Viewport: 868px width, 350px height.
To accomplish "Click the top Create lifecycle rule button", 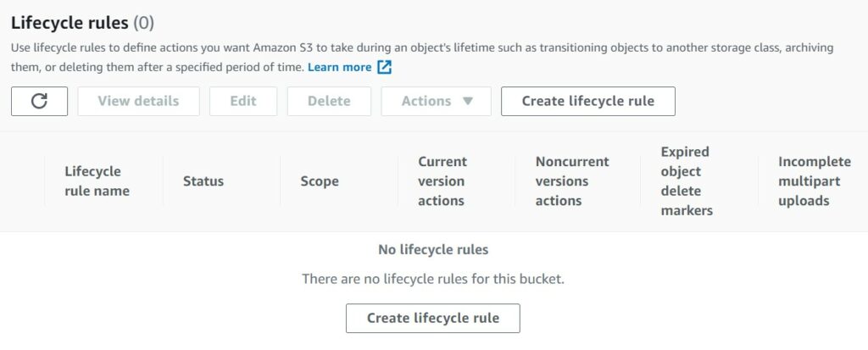I will (588, 102).
